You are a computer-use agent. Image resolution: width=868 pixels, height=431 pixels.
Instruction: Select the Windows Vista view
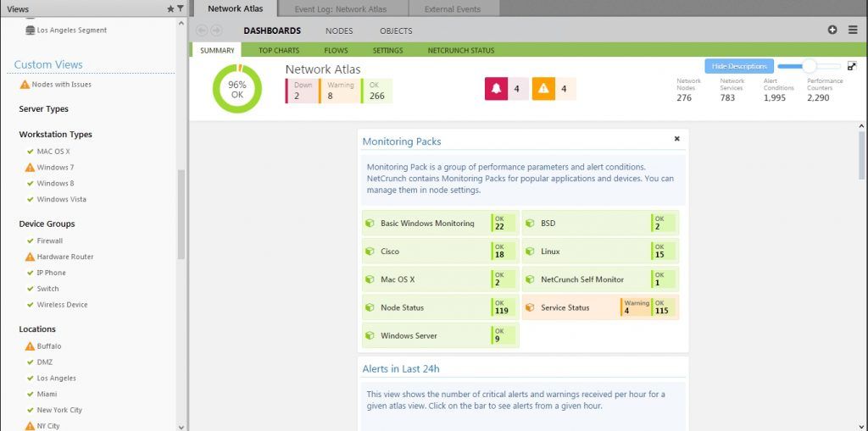click(61, 199)
